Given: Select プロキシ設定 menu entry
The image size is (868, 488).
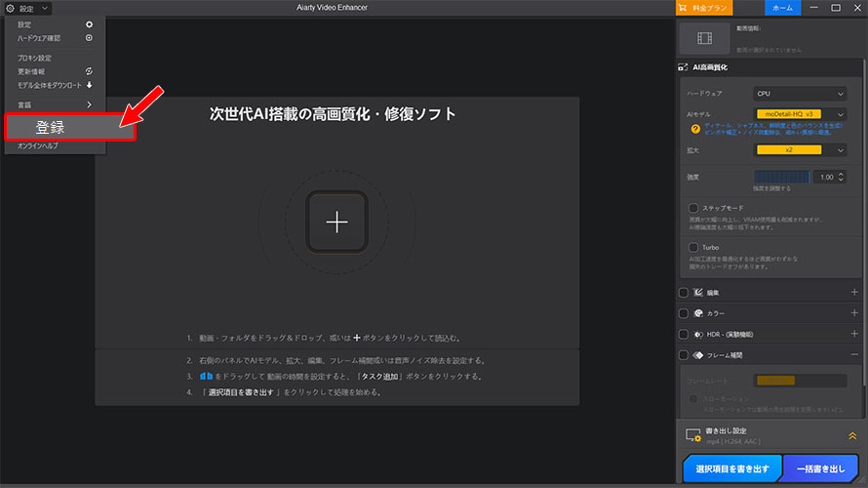Looking at the screenshot, I should pos(55,59).
